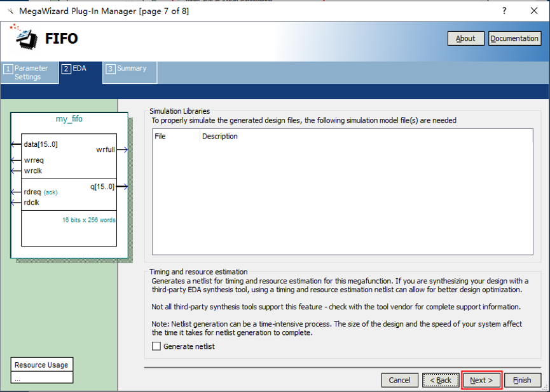Open the Documentation button
The image size is (550, 392).
[x=514, y=38]
